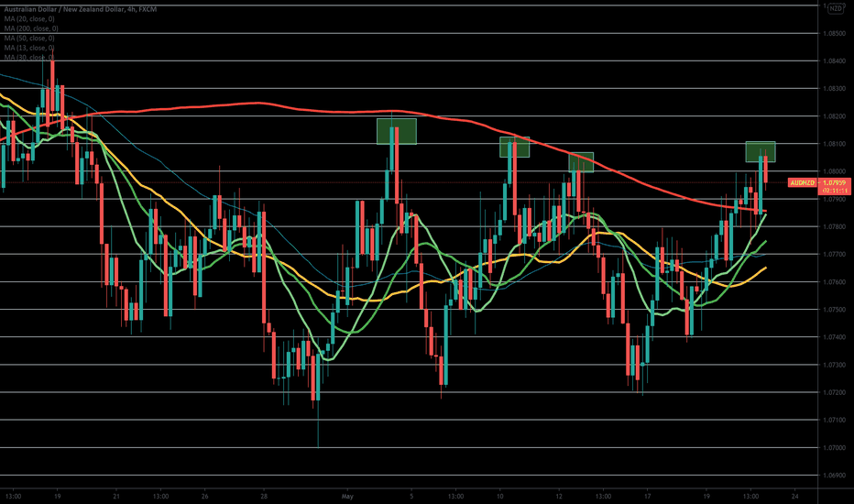The height and width of the screenshot is (504, 854).
Task: Click the 1.08300 price axis label
Action: (834, 89)
